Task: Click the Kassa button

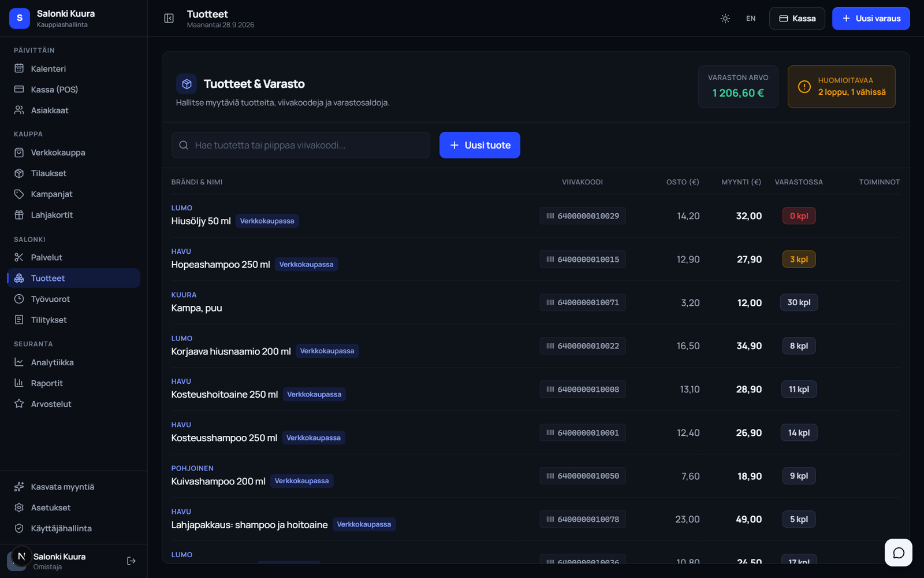Action: tap(797, 18)
